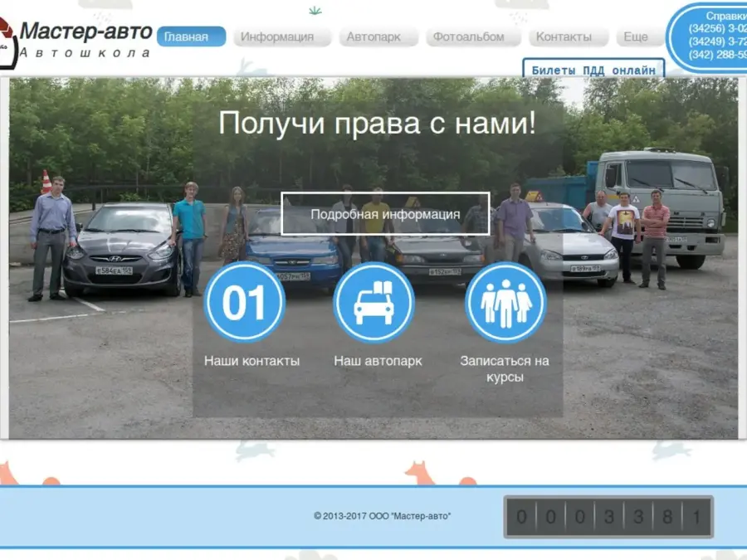Select the people group enrollment icon
The image size is (747, 560).
pos(505,303)
